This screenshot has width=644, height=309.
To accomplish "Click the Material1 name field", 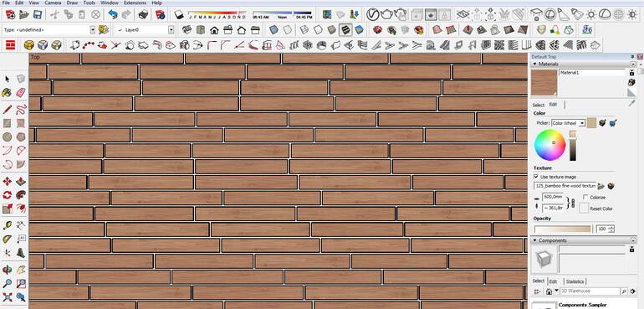I will click(592, 72).
